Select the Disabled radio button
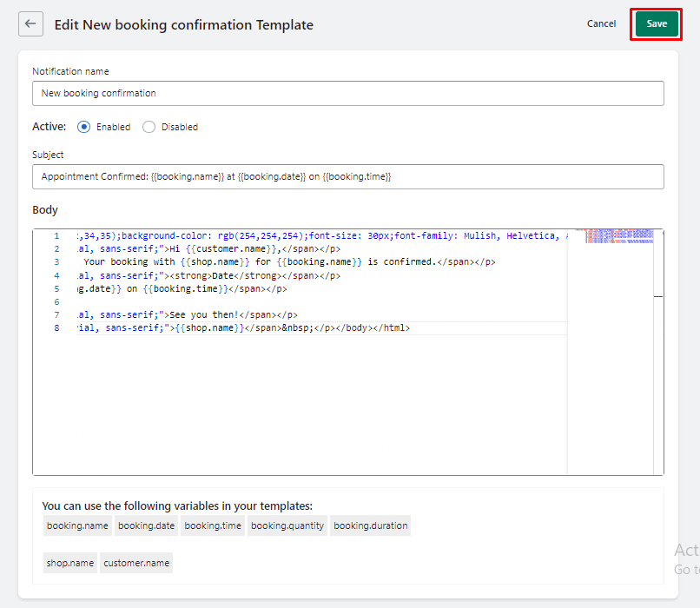 click(149, 127)
